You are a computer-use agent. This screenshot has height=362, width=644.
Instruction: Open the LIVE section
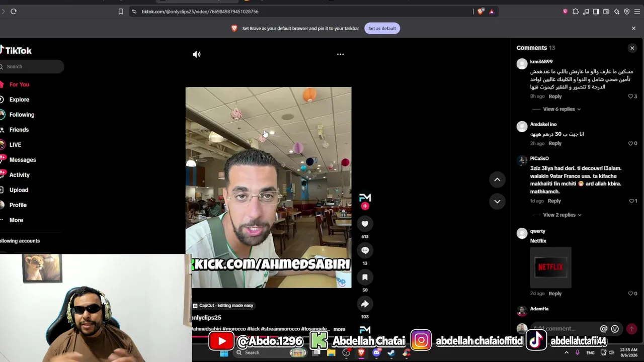tap(15, 145)
